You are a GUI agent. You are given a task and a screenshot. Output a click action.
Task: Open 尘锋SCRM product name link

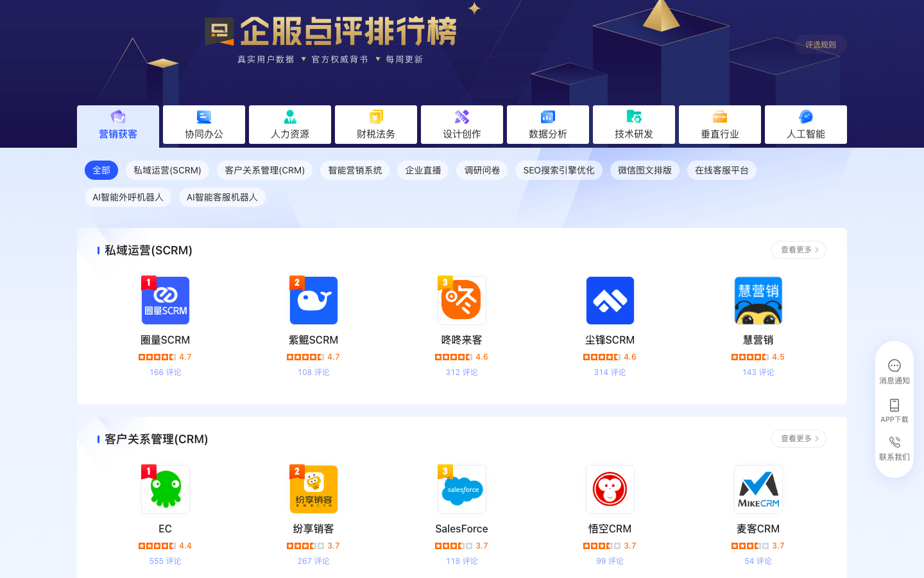pos(610,340)
